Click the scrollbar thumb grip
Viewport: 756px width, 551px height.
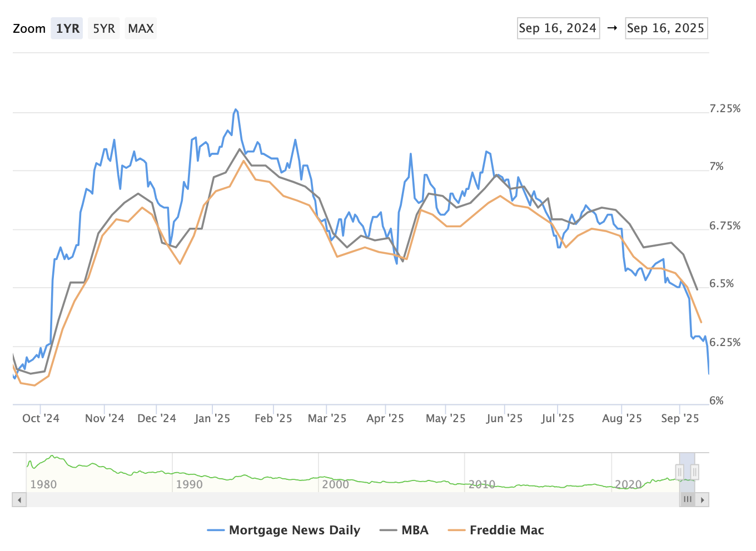coord(688,500)
